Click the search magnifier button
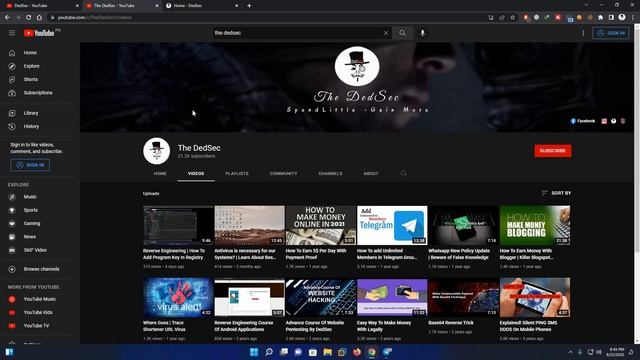Viewport: 640px width, 360px height. click(402, 33)
